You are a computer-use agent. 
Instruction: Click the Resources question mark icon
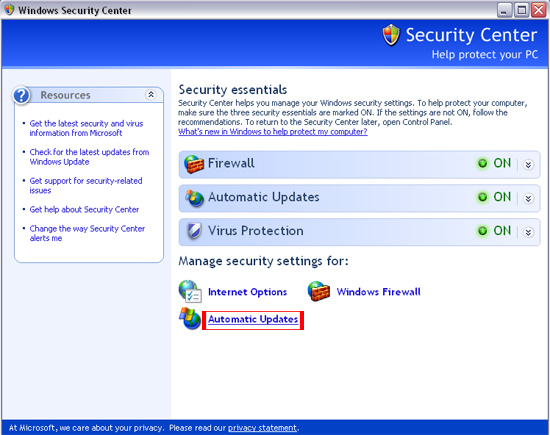pyautogui.click(x=21, y=95)
